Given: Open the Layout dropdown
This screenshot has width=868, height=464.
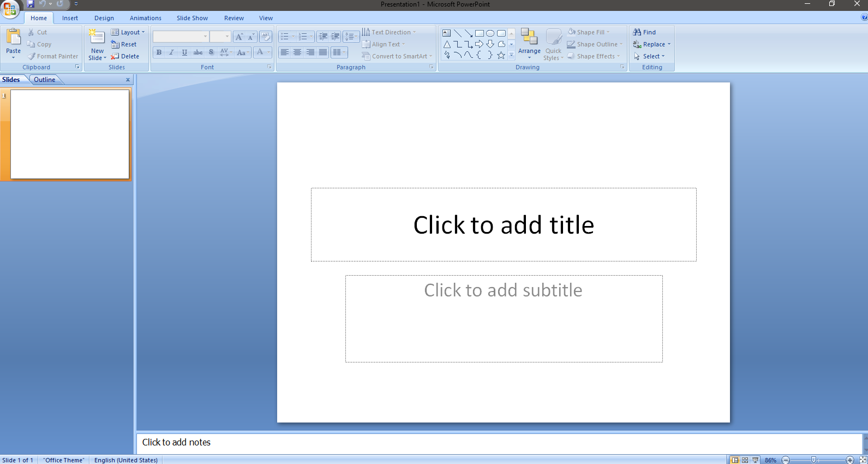Looking at the screenshot, I should pos(128,32).
